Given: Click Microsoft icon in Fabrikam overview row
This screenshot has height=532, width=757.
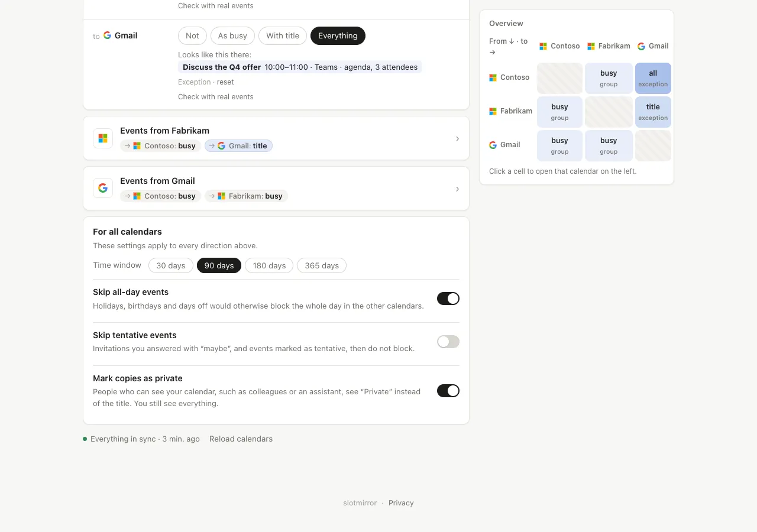Looking at the screenshot, I should pos(493,111).
